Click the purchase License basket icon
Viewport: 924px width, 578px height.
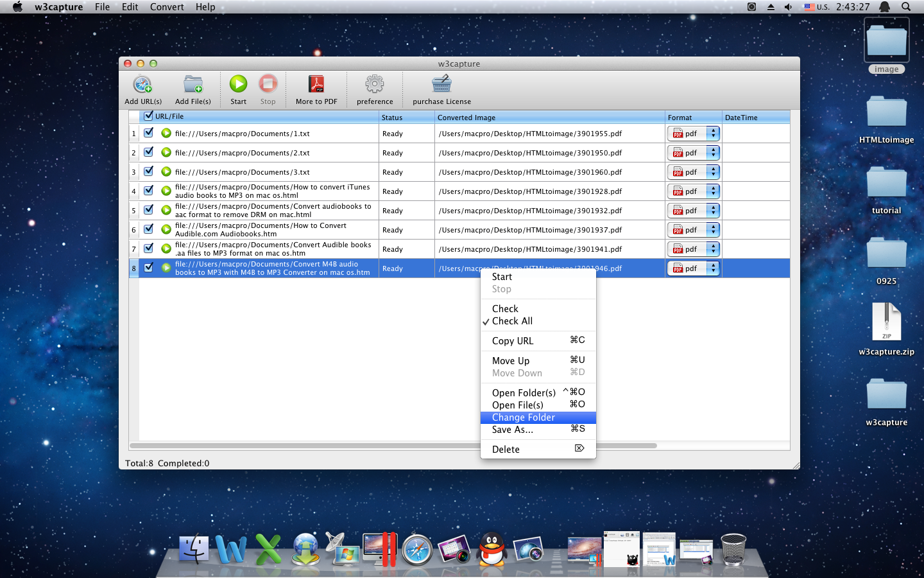(441, 84)
